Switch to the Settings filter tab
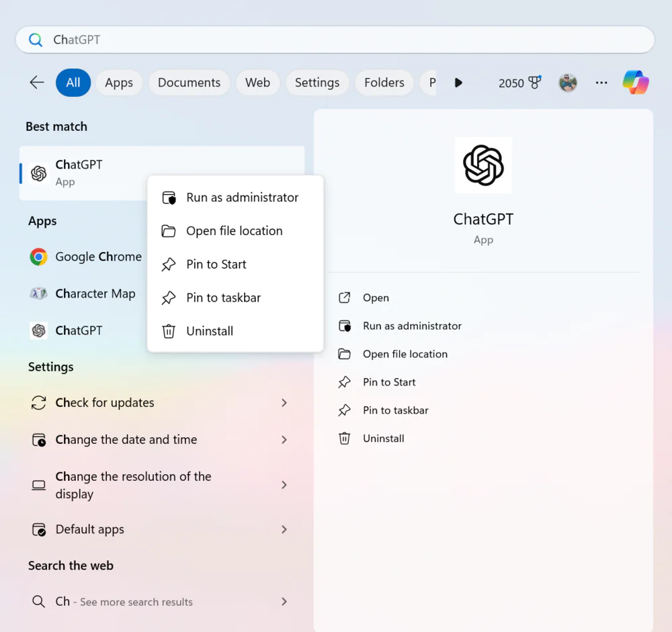Screen dimensions: 672x632 317,82
